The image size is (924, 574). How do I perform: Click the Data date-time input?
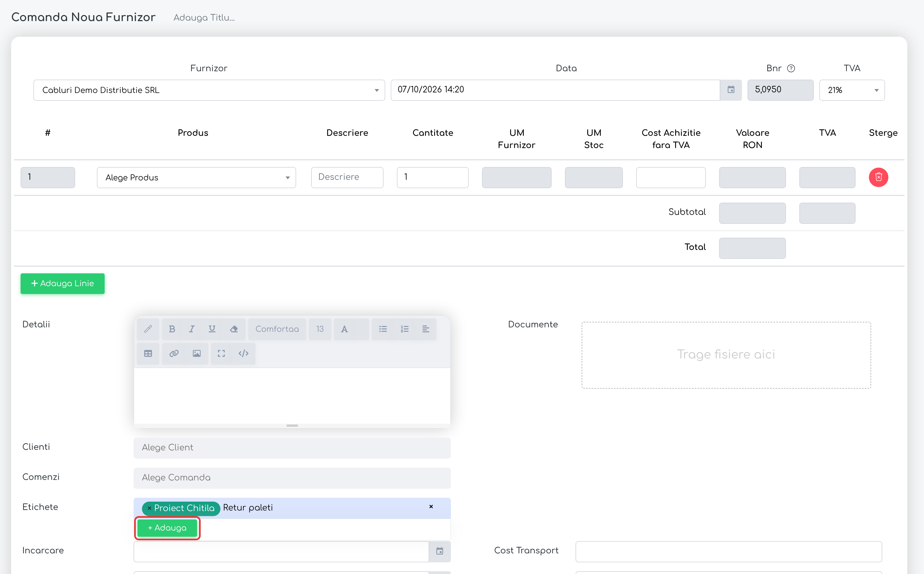[x=556, y=90]
